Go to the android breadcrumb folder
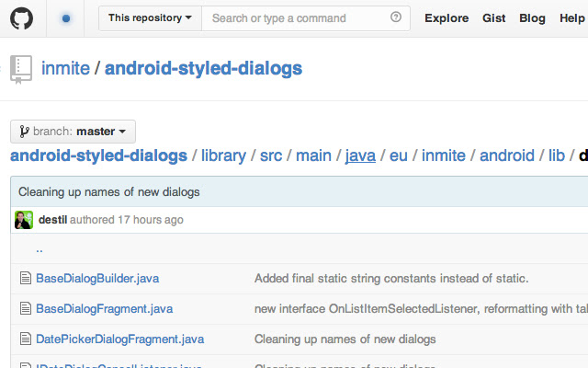 [x=507, y=155]
